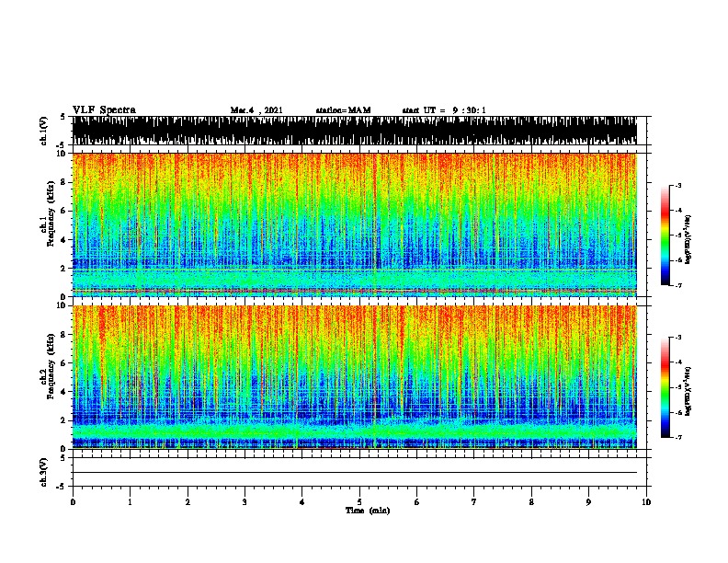Click the "ch.1(V)" axis label
728x563 pixels.
pos(43,131)
